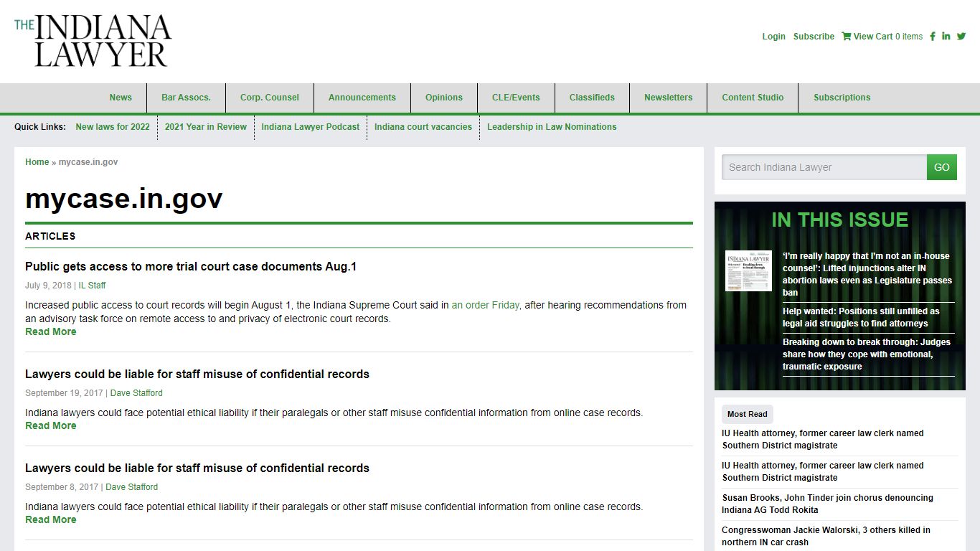Open 2021 Year in Review quick link
Viewport: 980px width, 551px height.
tap(206, 127)
